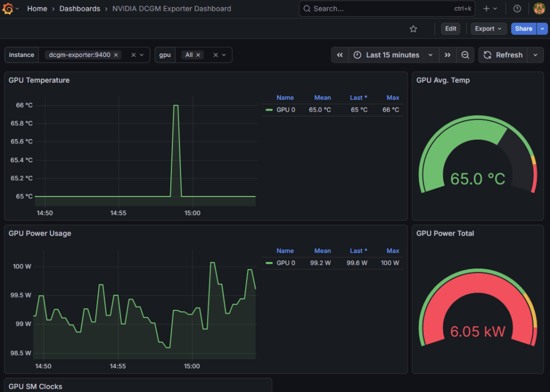Click the Edit dashboard button
This screenshot has width=550, height=392.
451,29
